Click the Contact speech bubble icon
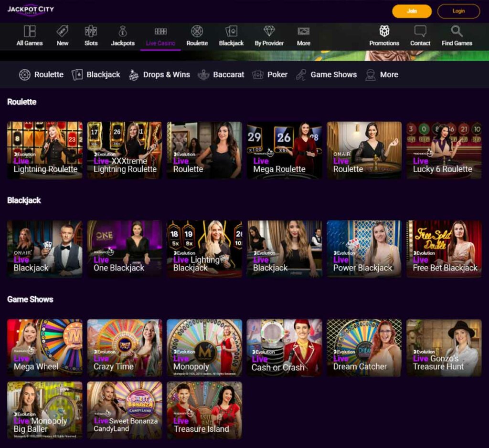 click(420, 31)
